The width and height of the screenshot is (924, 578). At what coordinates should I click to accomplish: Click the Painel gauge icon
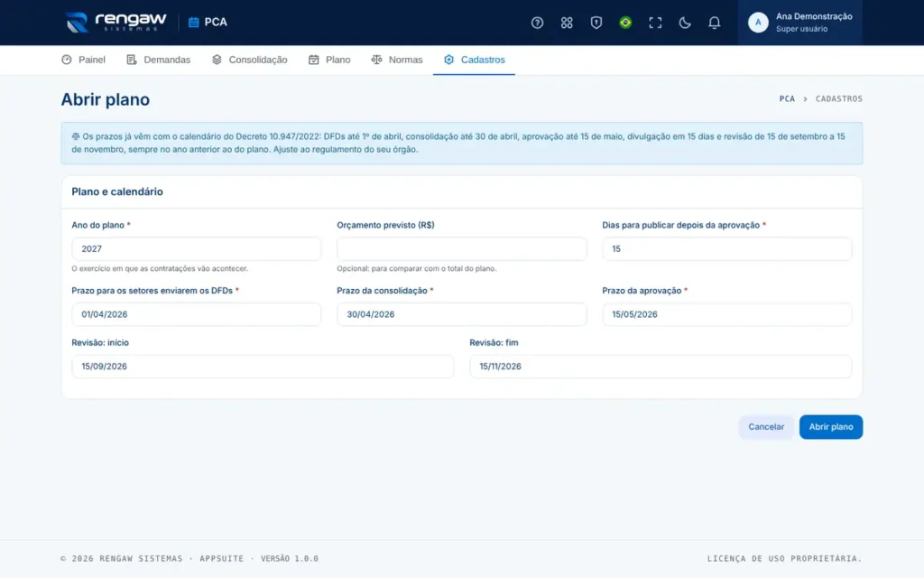tap(67, 60)
